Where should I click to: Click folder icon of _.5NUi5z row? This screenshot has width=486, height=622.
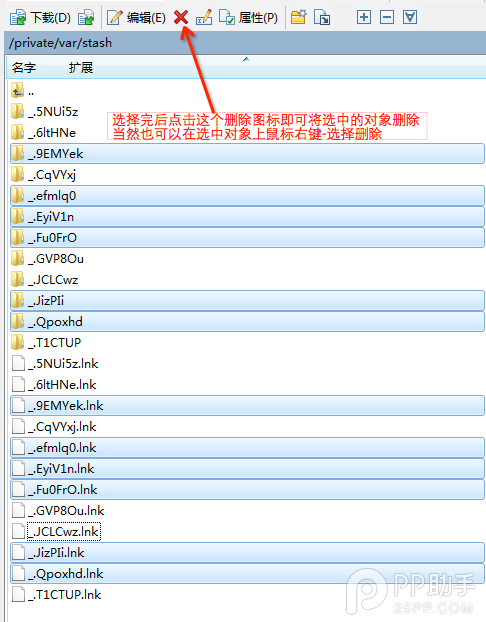[17, 111]
